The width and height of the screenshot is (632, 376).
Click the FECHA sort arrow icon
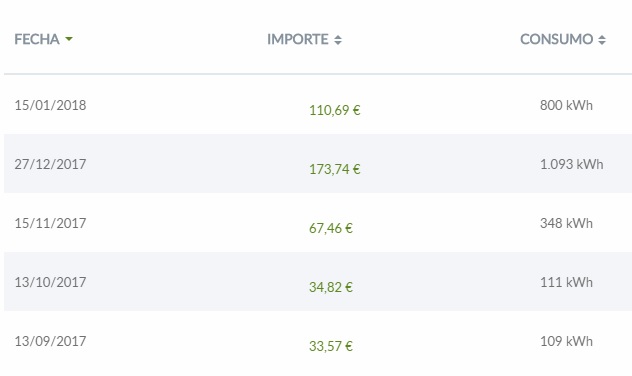pos(69,39)
